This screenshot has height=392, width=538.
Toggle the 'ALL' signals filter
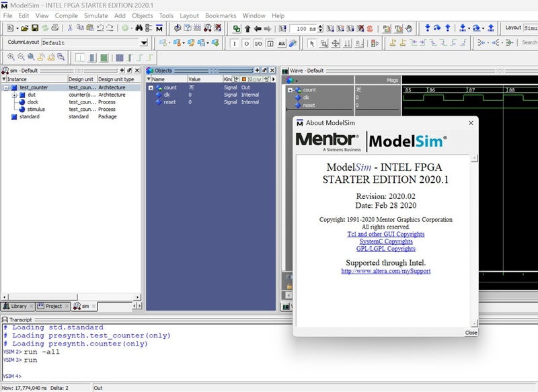[x=282, y=44]
